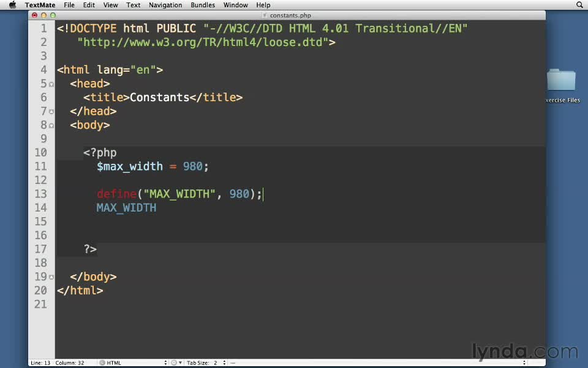Click the language icon beside HTML in status bar
The width and height of the screenshot is (588, 368).
(102, 362)
